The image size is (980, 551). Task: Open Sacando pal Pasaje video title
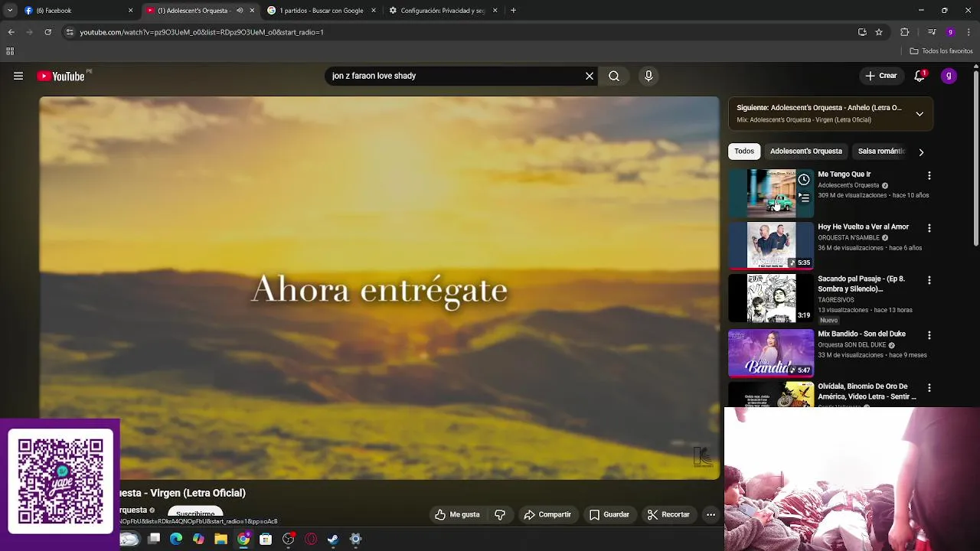pos(861,284)
